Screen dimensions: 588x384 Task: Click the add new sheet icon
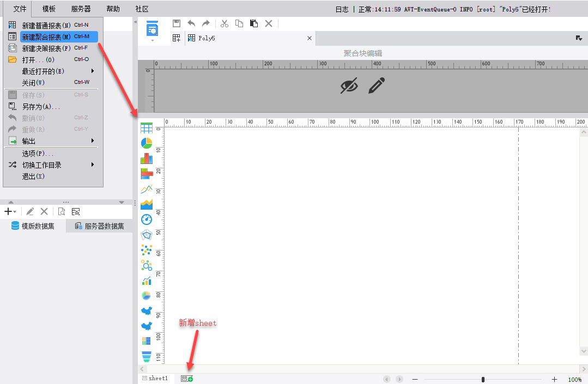[x=187, y=379]
